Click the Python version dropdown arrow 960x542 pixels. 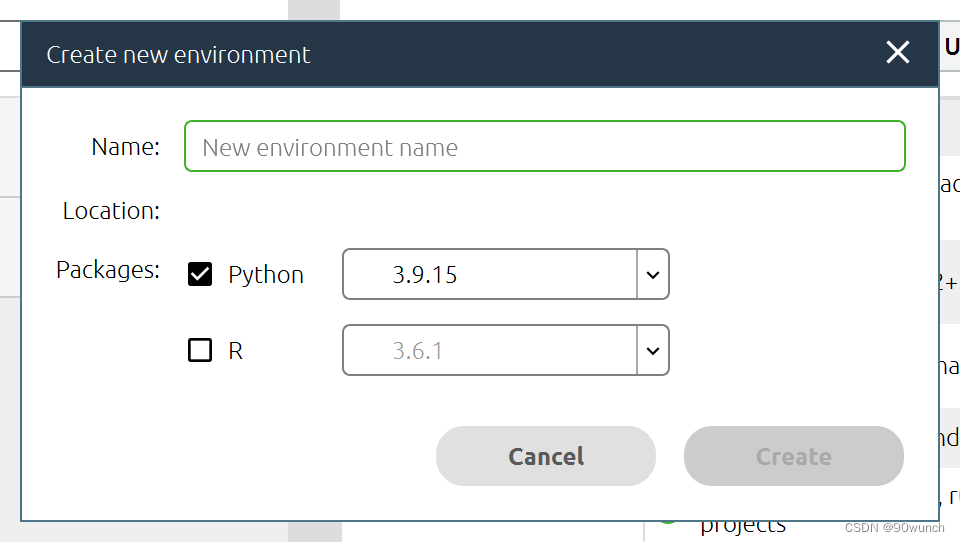(x=653, y=274)
